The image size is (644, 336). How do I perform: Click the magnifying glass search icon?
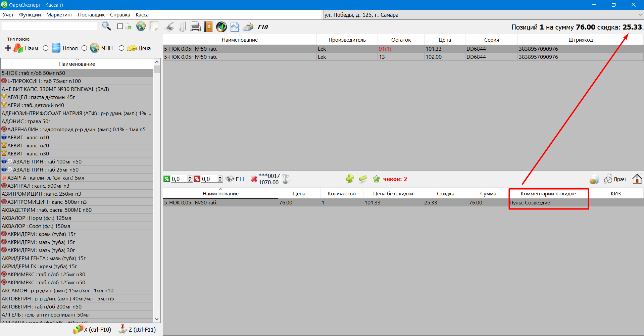[106, 26]
